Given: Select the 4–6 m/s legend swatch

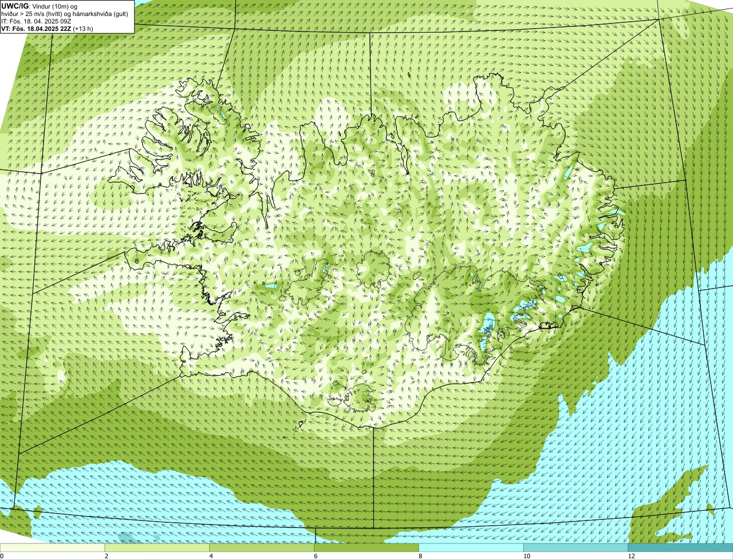Looking at the screenshot, I should 262,547.
